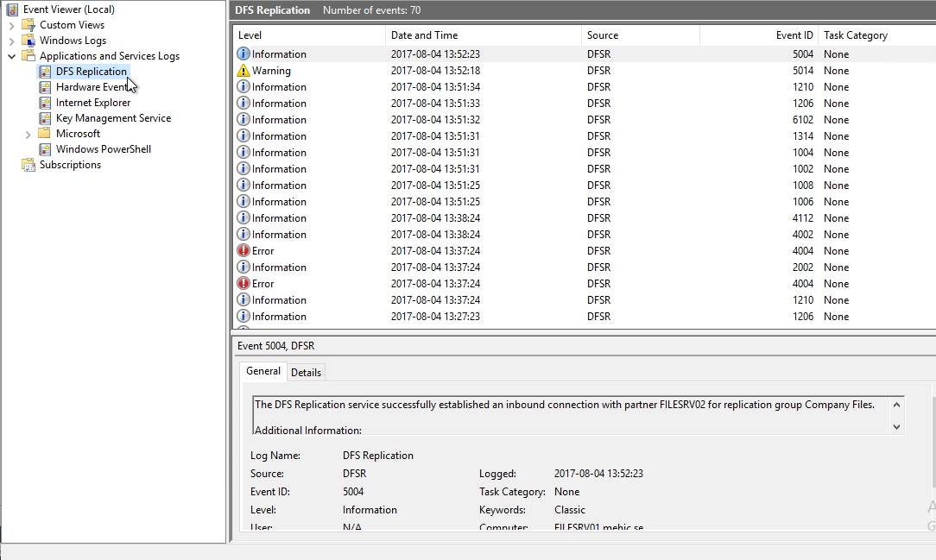Select the Hardware Events log icon
The width and height of the screenshot is (936, 560).
[45, 87]
